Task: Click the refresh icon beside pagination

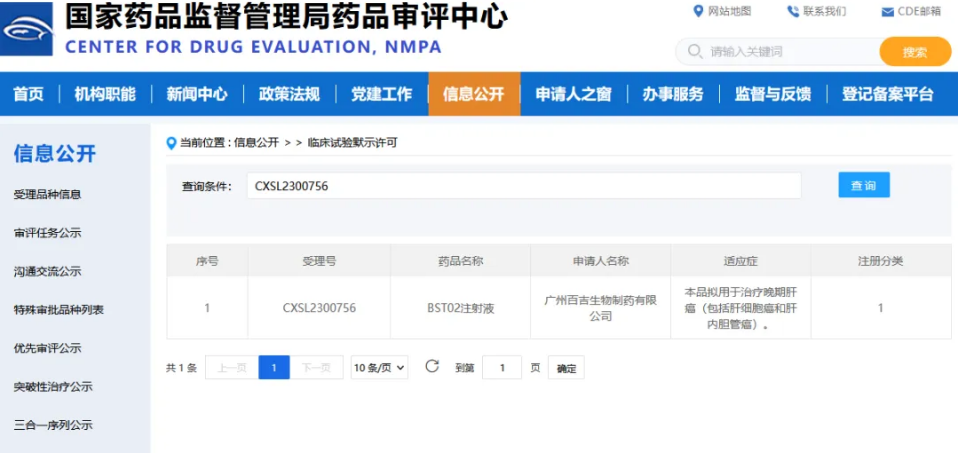Action: coord(432,366)
